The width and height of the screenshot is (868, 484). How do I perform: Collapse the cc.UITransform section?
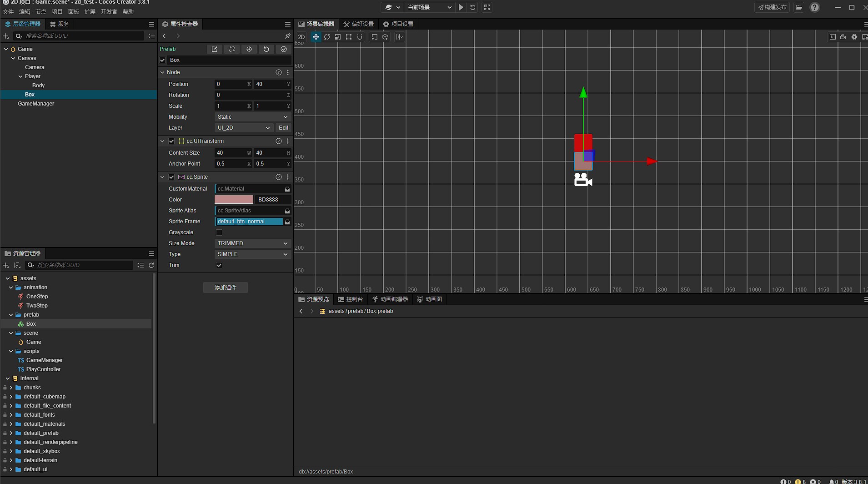162,141
